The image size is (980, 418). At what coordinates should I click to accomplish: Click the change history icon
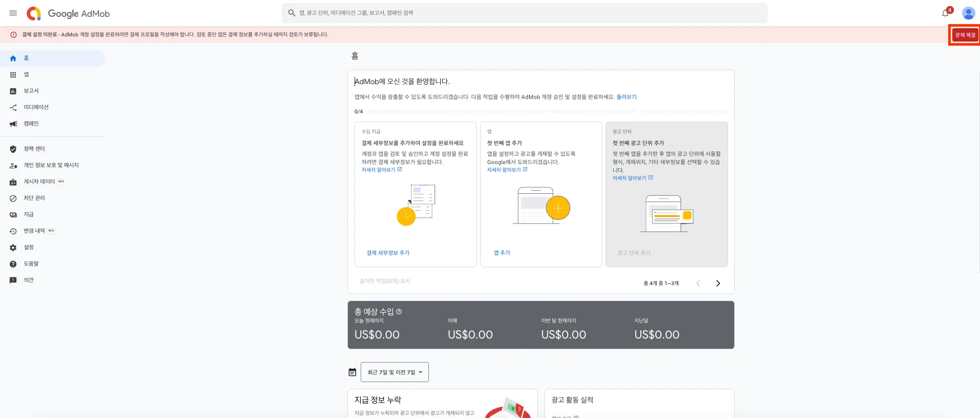click(x=13, y=231)
